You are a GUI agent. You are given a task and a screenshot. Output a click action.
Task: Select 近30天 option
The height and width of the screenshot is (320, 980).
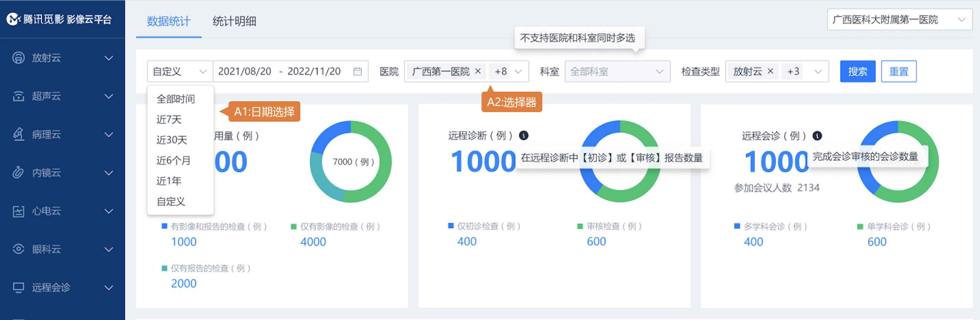pos(172,140)
